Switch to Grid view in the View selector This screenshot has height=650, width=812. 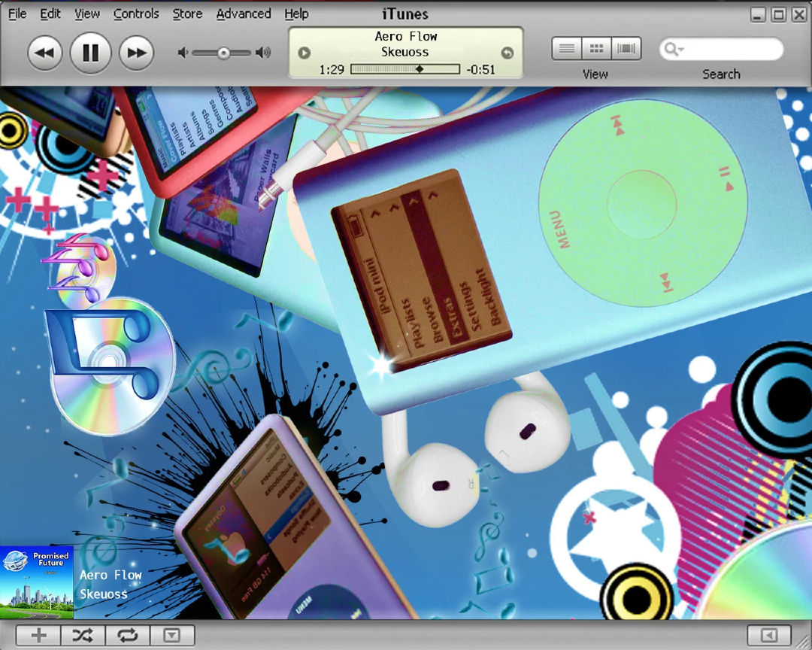pos(596,48)
